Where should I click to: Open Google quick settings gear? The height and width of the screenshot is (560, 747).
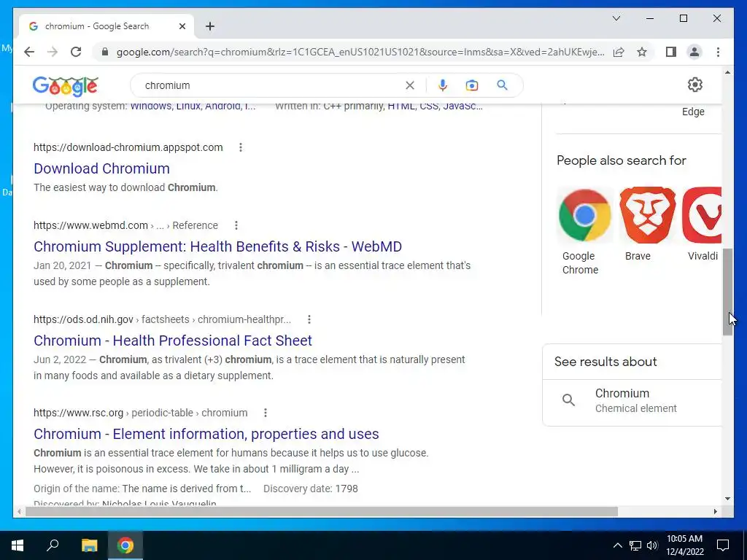[695, 85]
